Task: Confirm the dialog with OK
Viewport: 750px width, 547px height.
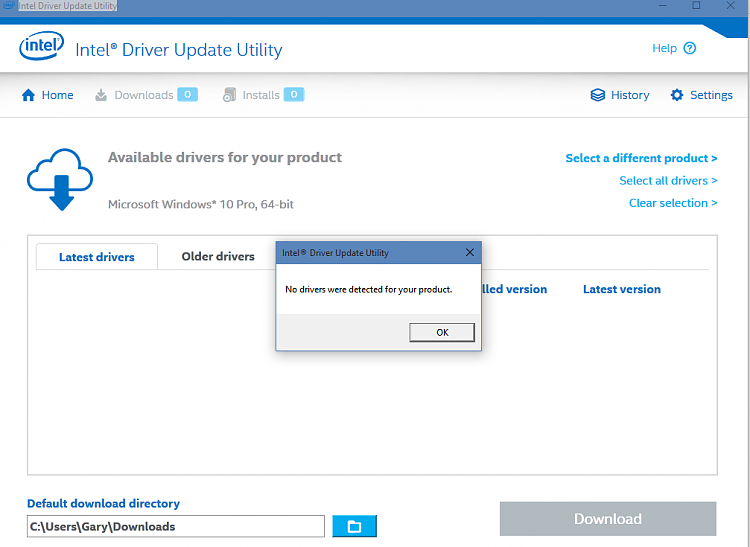Action: pos(442,332)
